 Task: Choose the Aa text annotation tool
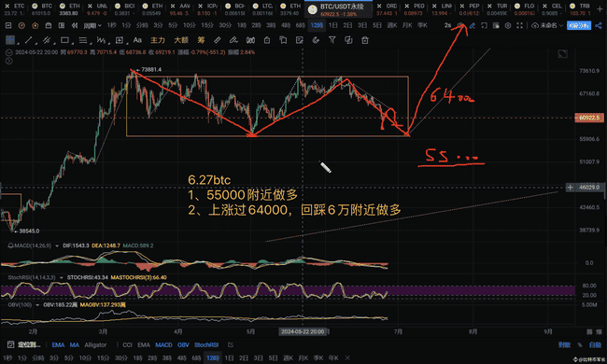point(137,40)
